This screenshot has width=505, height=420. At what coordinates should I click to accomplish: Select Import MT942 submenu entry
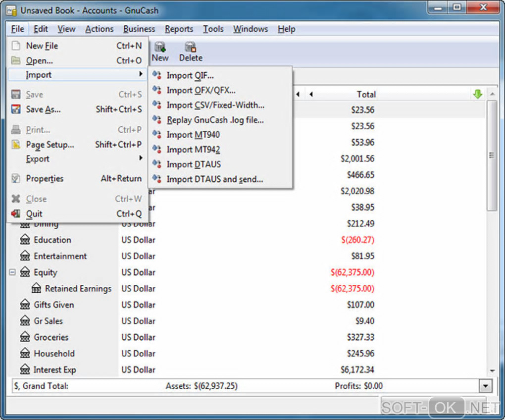coord(220,150)
